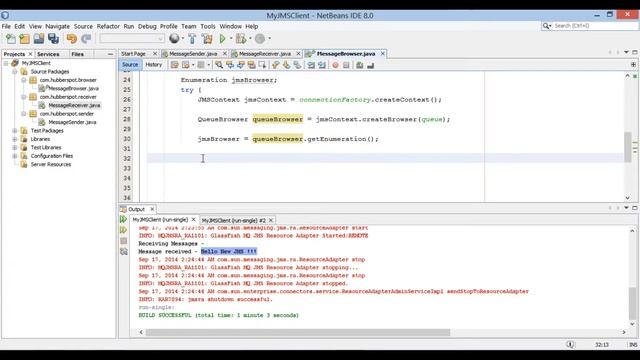Switch to MessageSender.java tab
640x360 pixels.
pos(193,54)
